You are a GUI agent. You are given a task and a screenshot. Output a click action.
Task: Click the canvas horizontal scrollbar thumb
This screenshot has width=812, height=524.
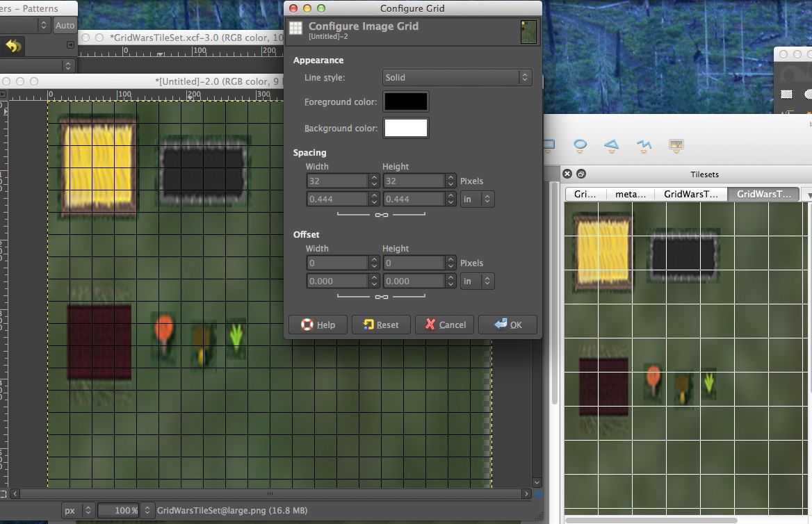[270, 494]
